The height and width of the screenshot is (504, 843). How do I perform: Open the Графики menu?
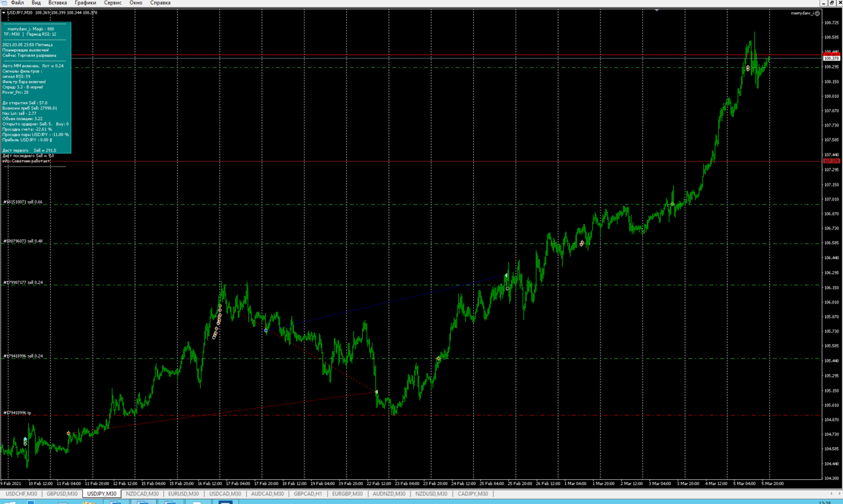coord(85,3)
